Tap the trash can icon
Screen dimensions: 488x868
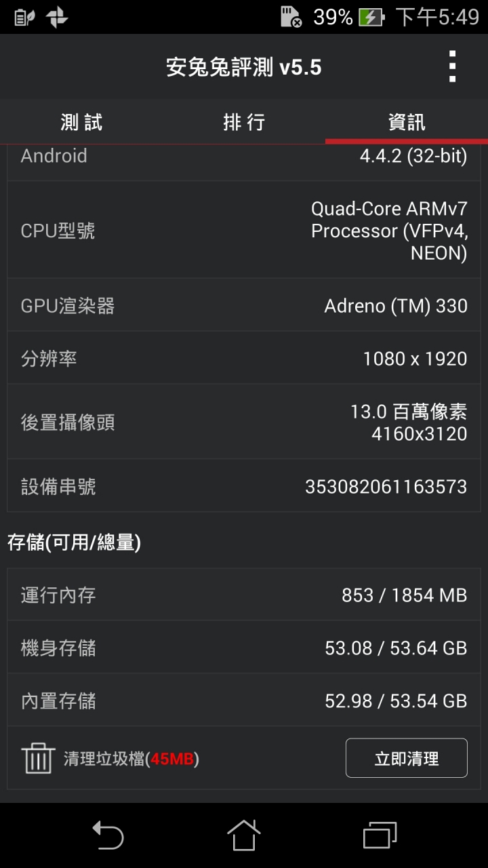[38, 758]
